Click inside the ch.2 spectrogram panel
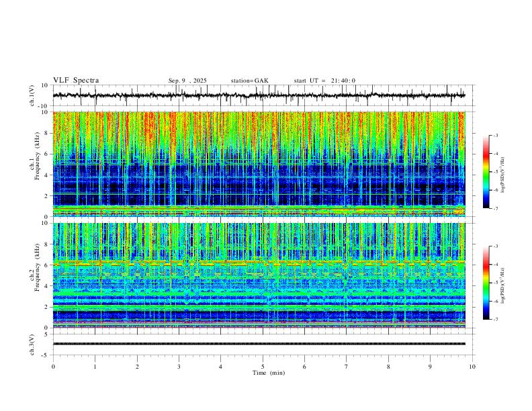This screenshot has width=532, height=411. tap(259, 275)
